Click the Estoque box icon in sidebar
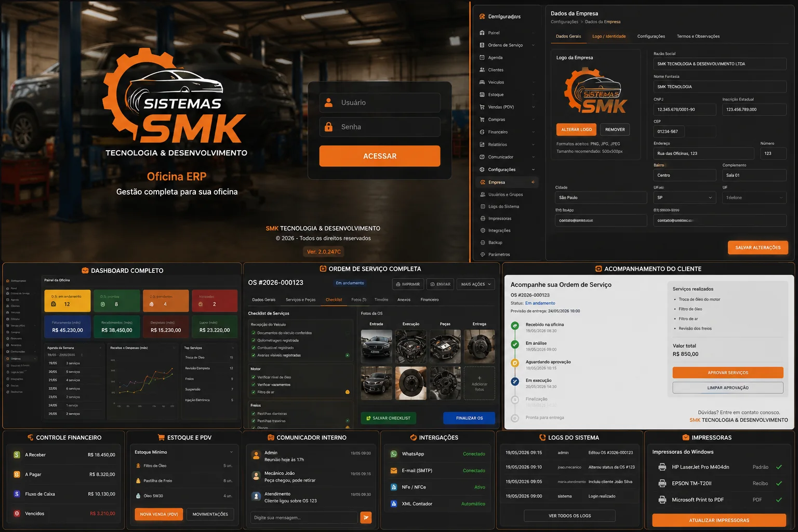The height and width of the screenshot is (532, 798). (x=482, y=95)
